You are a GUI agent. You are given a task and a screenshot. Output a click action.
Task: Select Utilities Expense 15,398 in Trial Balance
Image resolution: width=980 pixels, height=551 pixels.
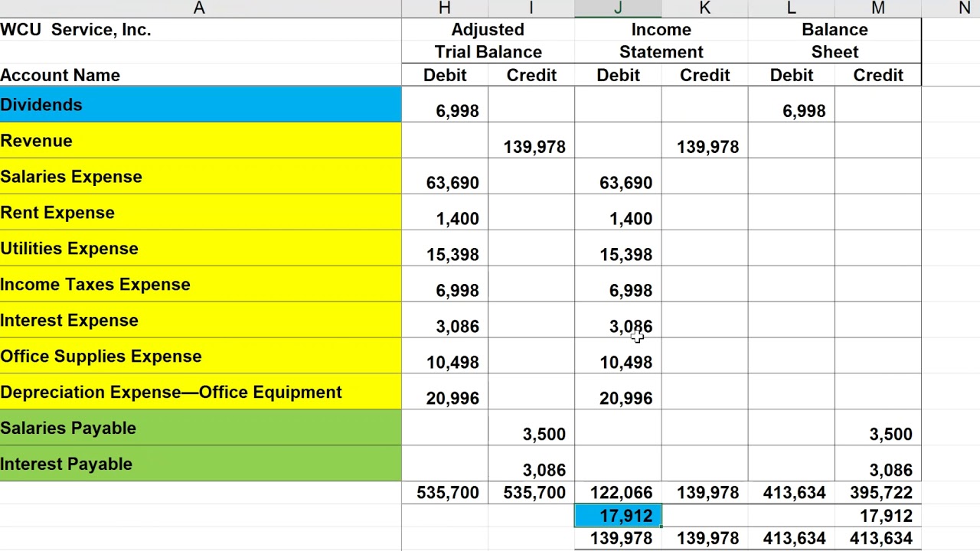point(445,249)
